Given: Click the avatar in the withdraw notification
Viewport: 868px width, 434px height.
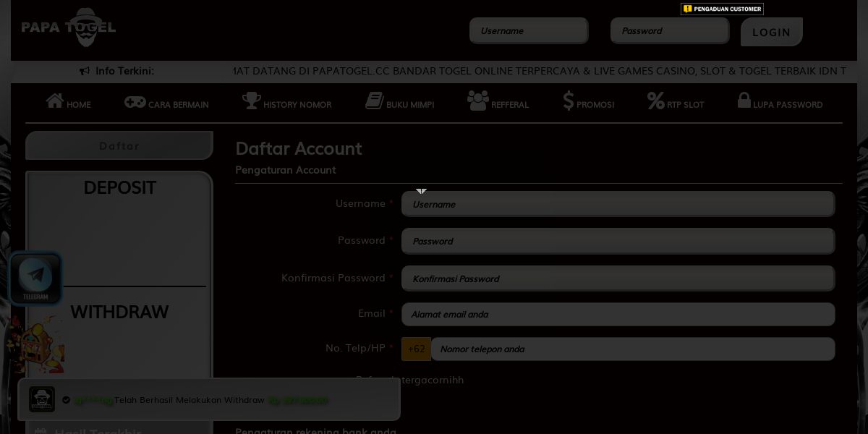Looking at the screenshot, I should [x=42, y=399].
